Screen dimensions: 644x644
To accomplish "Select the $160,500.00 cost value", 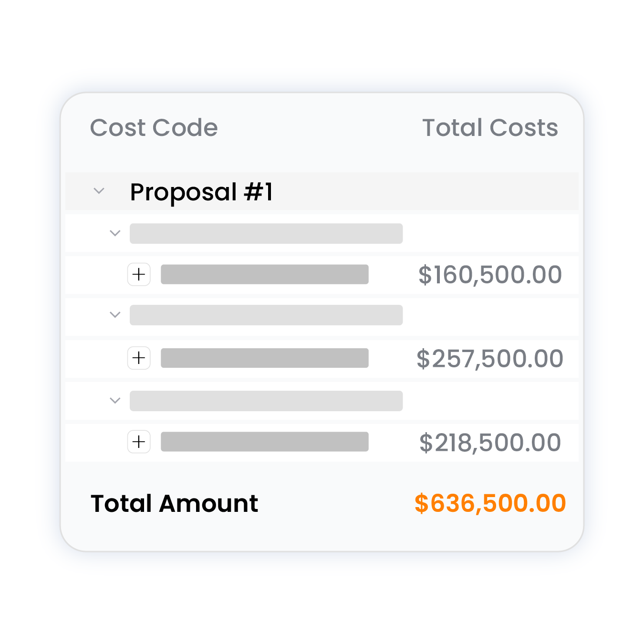I will 490,275.
